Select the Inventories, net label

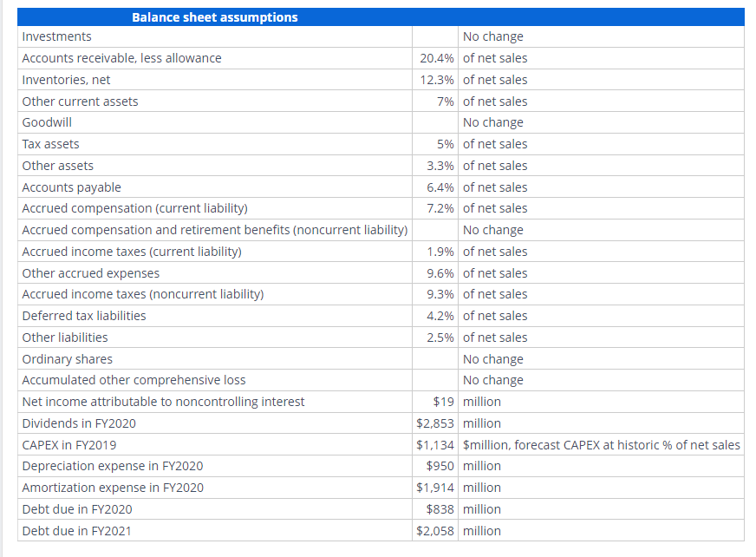click(67, 79)
